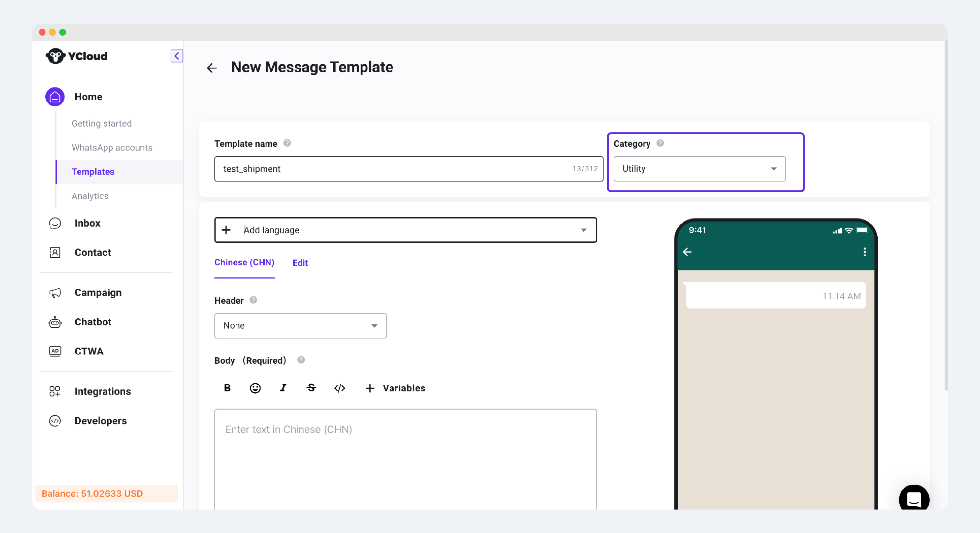Screen dimensions: 980x533
Task: Apply italic formatting to body text
Action: (283, 388)
